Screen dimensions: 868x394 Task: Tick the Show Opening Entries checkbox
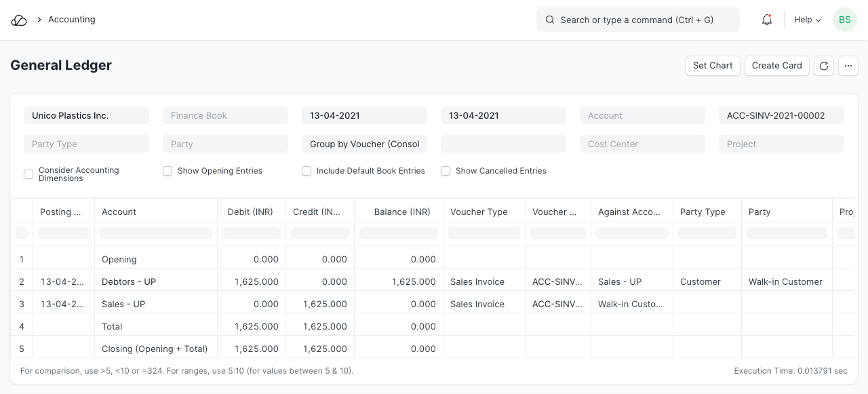(x=167, y=171)
